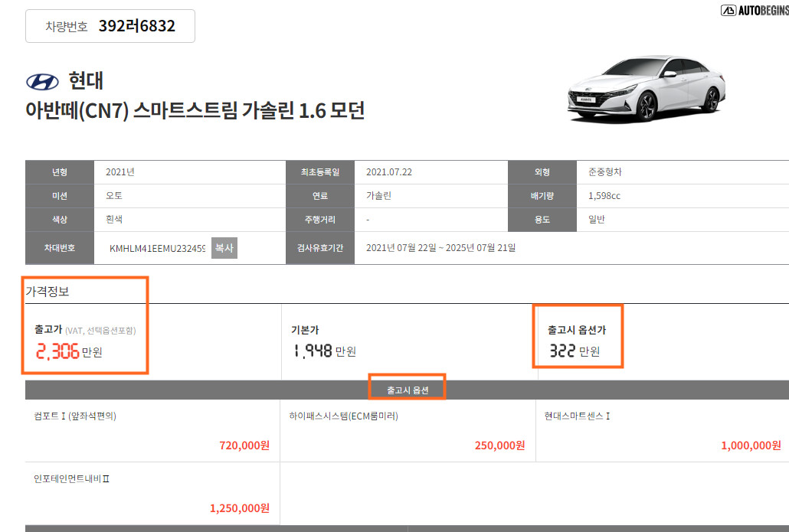Click the 준중형차 body type value
Image resolution: width=789 pixels, height=532 pixels.
[605, 172]
